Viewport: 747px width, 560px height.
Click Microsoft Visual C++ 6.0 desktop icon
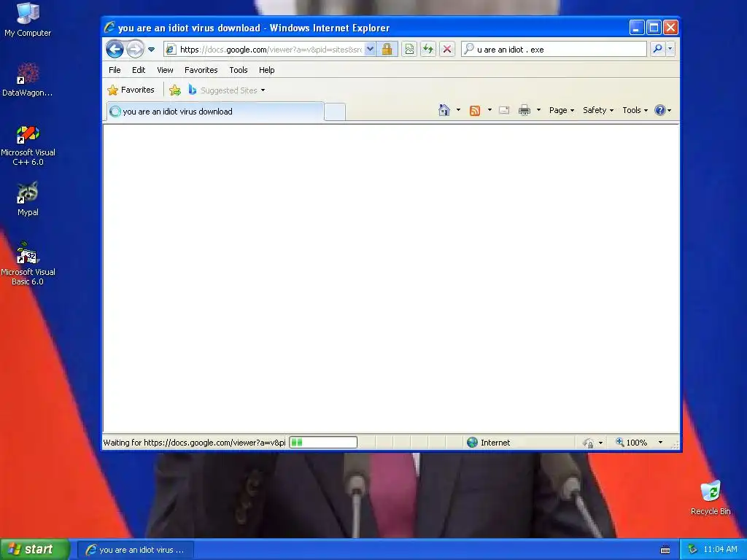pos(28,146)
